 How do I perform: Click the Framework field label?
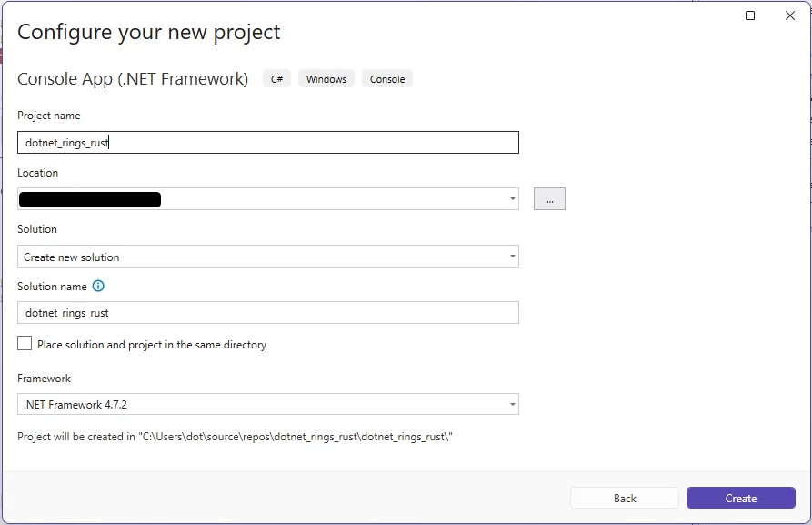point(44,379)
